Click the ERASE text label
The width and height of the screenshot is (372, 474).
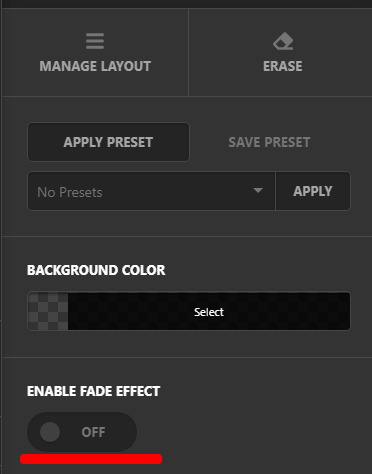(283, 66)
